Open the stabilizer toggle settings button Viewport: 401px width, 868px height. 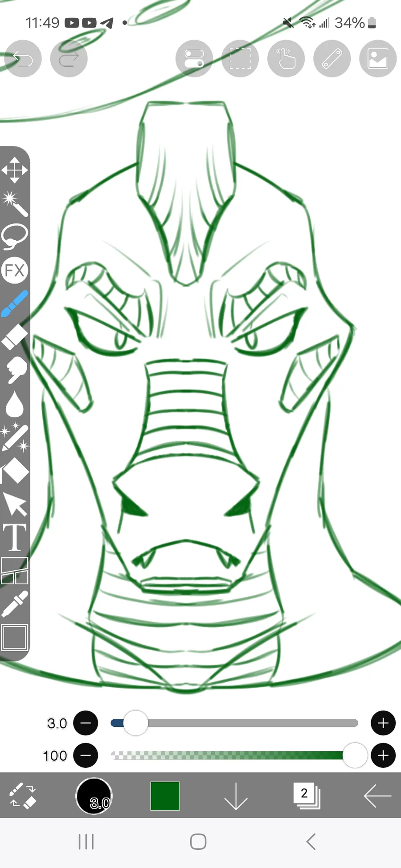click(194, 58)
